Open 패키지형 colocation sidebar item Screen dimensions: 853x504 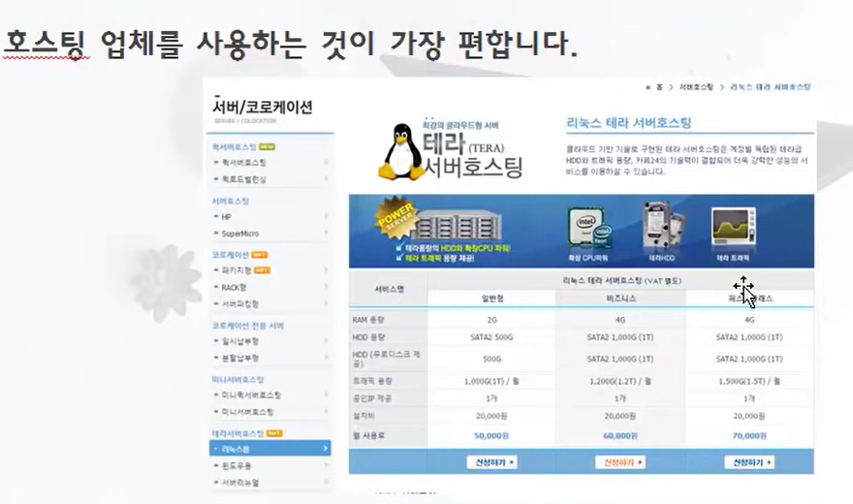pos(237,269)
